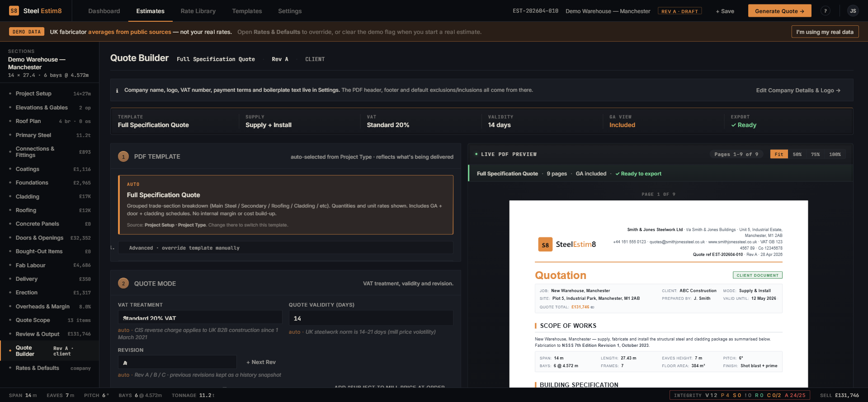Viewport: 868px width, 402px height.
Task: Select Quote Builder in sidebar
Action: click(x=50, y=351)
